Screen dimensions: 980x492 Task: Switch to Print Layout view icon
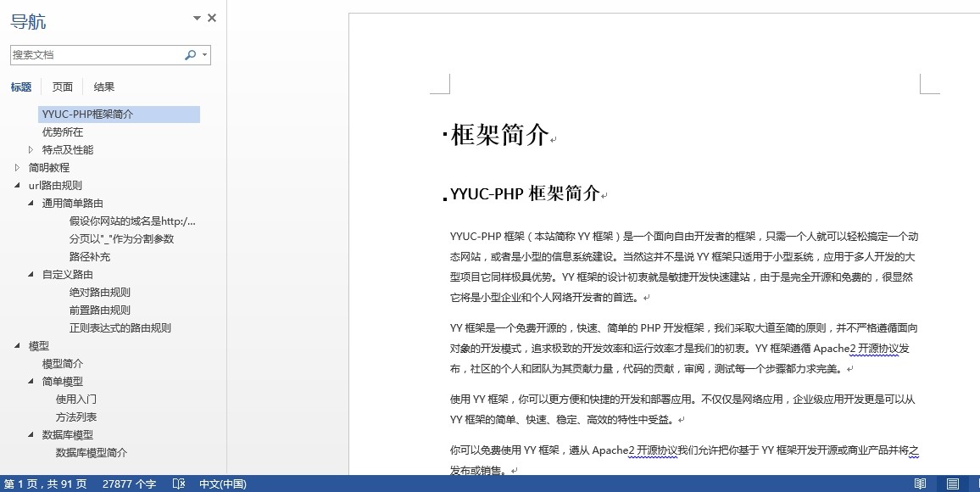[953, 484]
